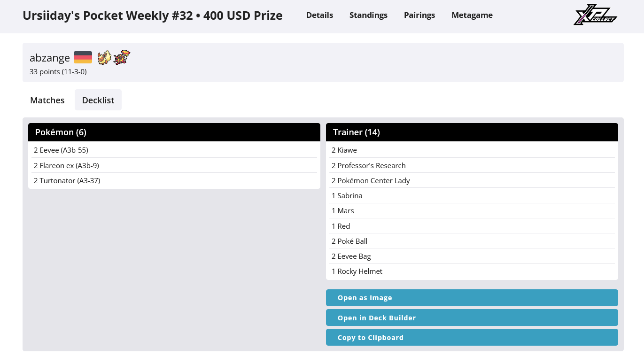Screen dimensions: 644x356
Task: Click the 33 points (11-3-0) record
Action: pos(58,72)
